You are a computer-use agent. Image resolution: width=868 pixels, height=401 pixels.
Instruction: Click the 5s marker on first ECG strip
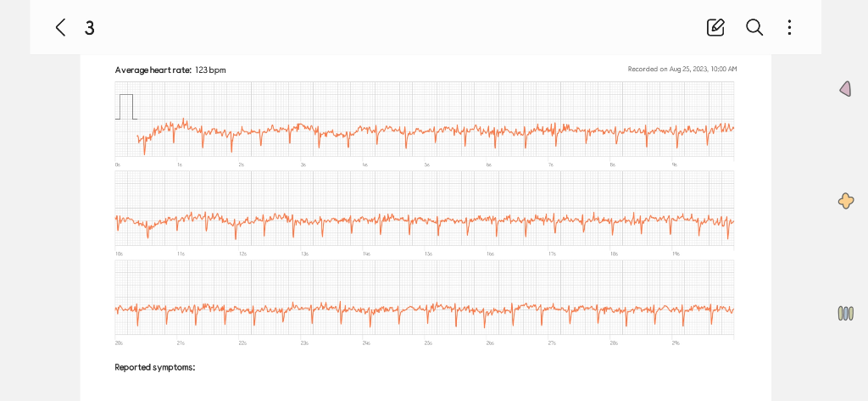tap(427, 164)
